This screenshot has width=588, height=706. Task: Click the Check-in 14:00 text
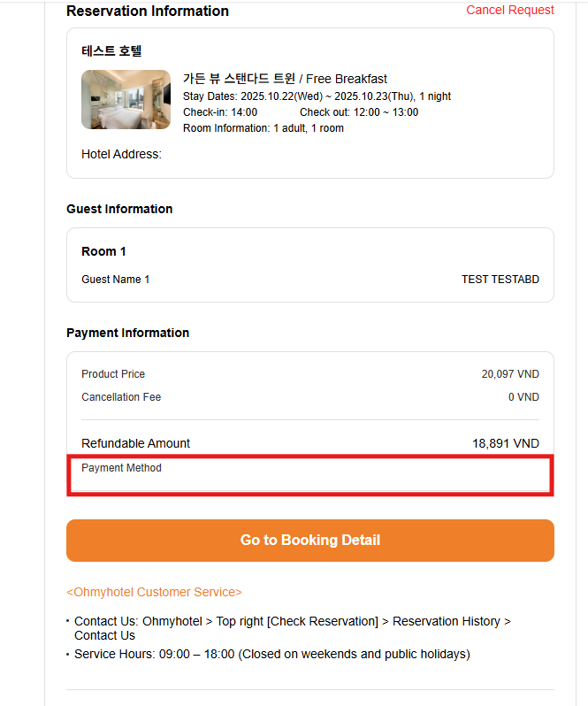click(220, 112)
